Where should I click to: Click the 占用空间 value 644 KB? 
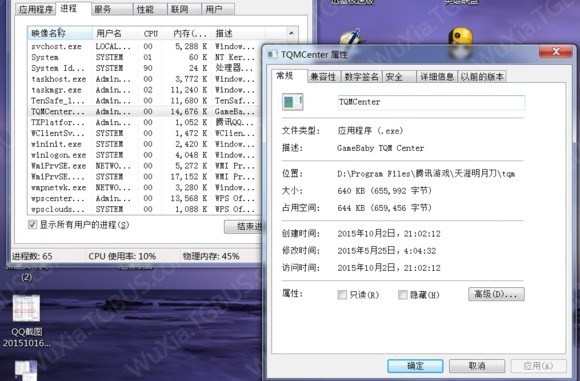384,208
